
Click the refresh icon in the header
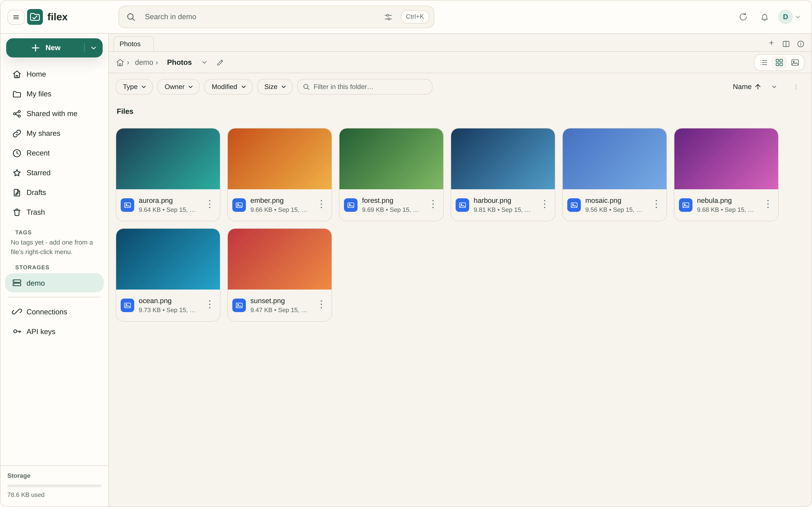point(743,17)
